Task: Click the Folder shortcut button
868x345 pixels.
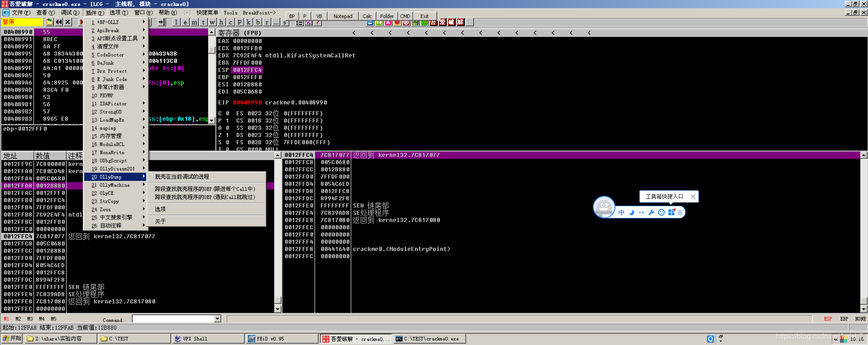Action: click(x=386, y=16)
